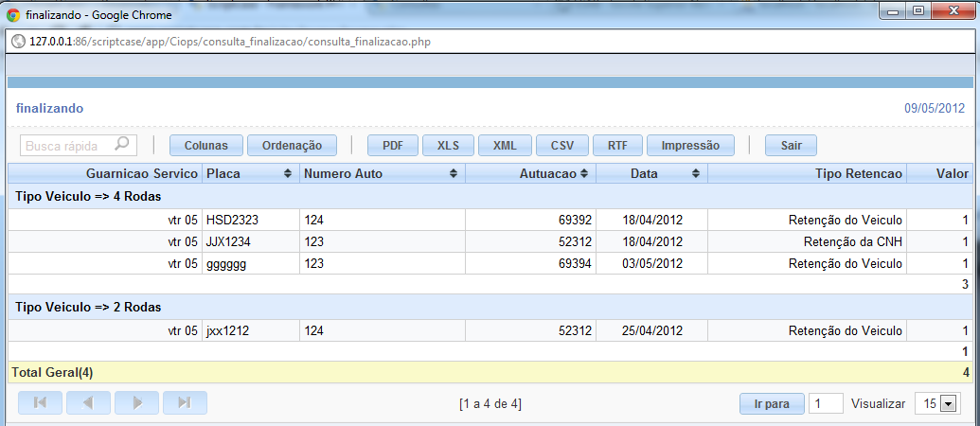Sort by Numero Auto column arrows
The height and width of the screenshot is (426, 980).
[x=454, y=174]
